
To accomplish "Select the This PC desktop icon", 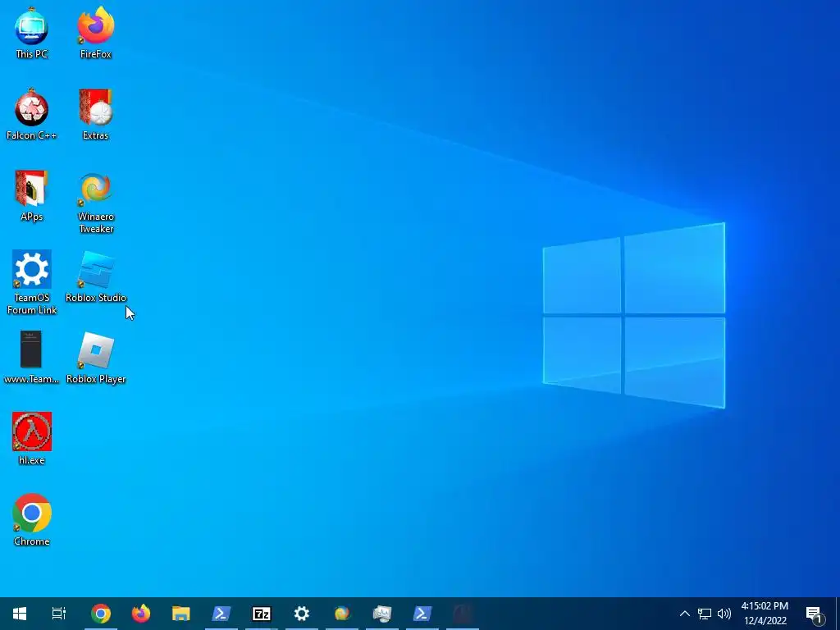I will [32, 33].
